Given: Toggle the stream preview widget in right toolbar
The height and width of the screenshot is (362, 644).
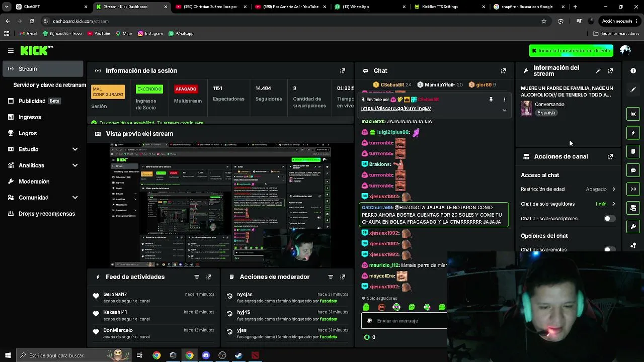Looking at the screenshot, I should (x=633, y=114).
